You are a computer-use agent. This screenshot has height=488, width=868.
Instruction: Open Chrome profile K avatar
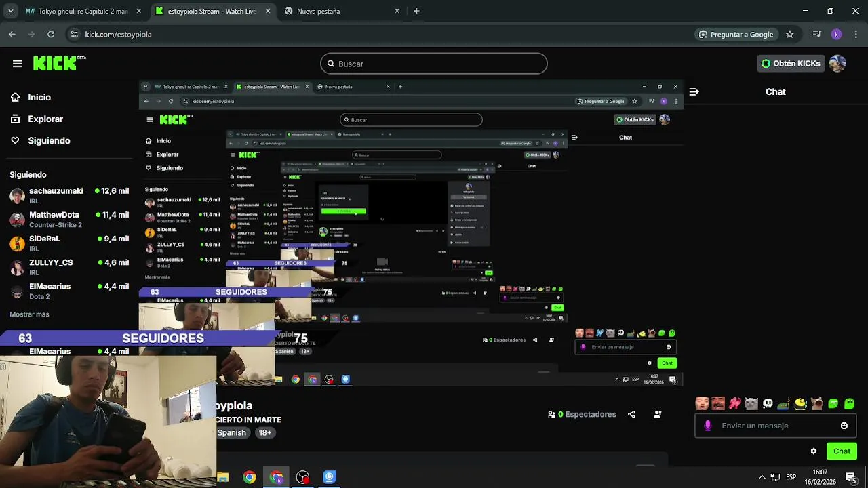tap(836, 34)
